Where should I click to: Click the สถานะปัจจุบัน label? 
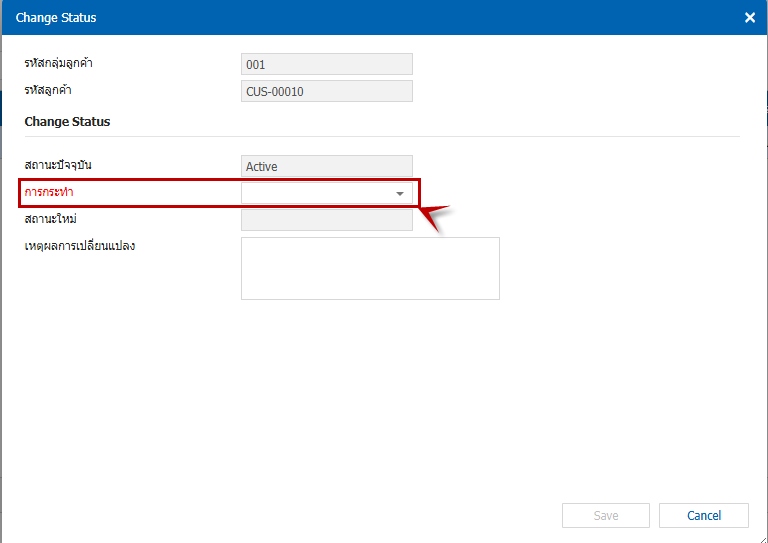click(x=58, y=164)
